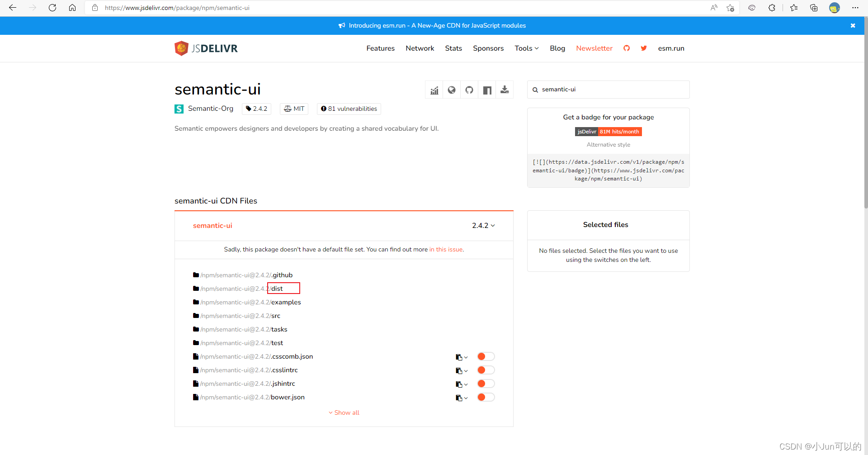Click the MIT license badge
The height and width of the screenshot is (455, 868).
[x=294, y=109]
